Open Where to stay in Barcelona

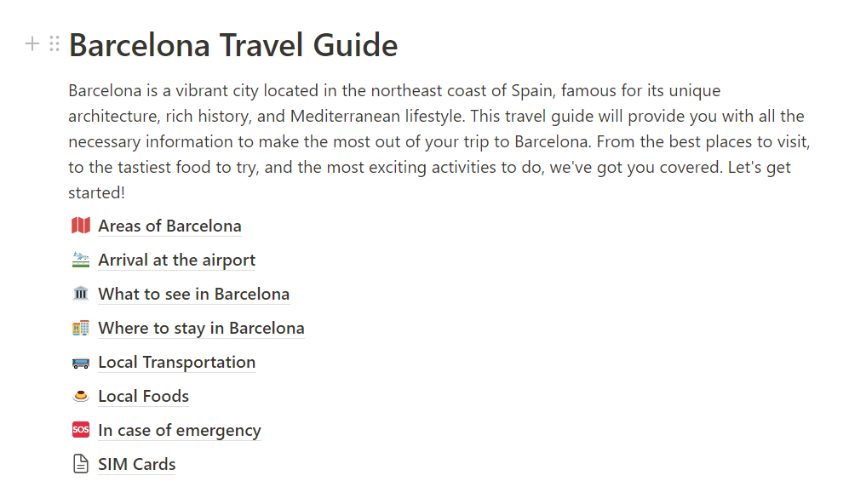tap(201, 328)
